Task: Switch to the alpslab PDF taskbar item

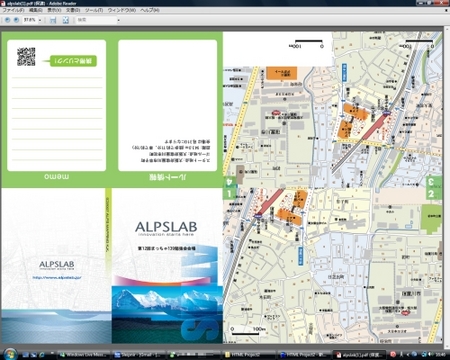Action: point(359,355)
